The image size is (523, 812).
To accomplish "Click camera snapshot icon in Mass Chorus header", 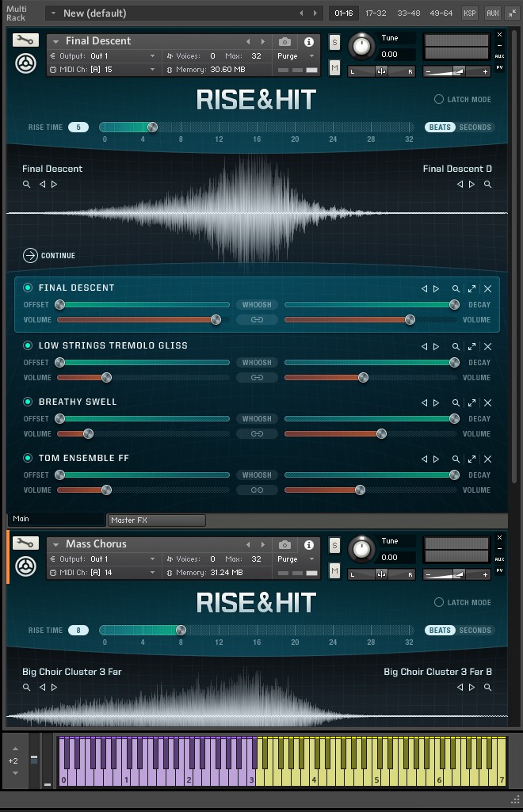I will (284, 544).
